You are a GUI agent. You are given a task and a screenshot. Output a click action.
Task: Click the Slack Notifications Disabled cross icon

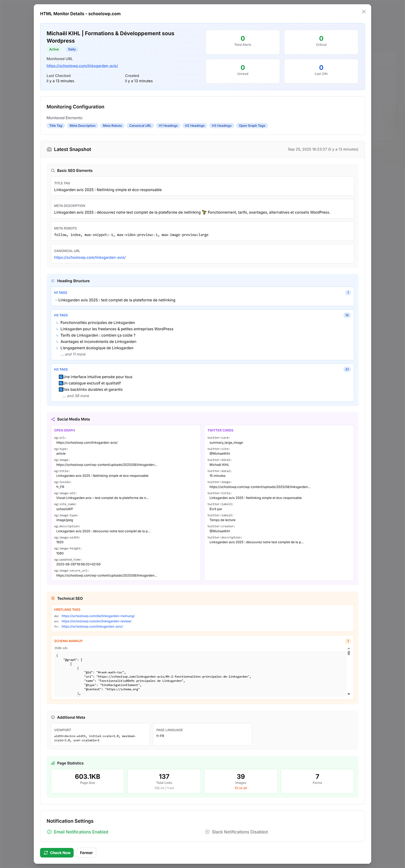pyautogui.click(x=207, y=832)
